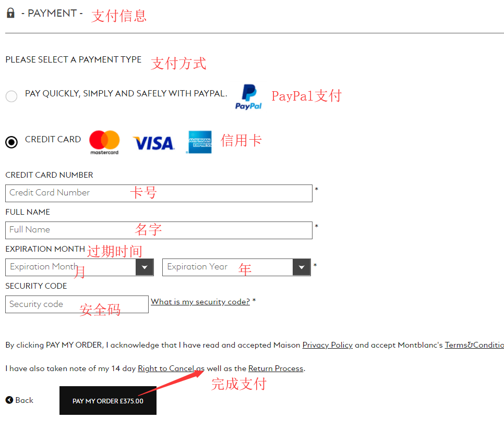Click the PayPal logo

[248, 97]
